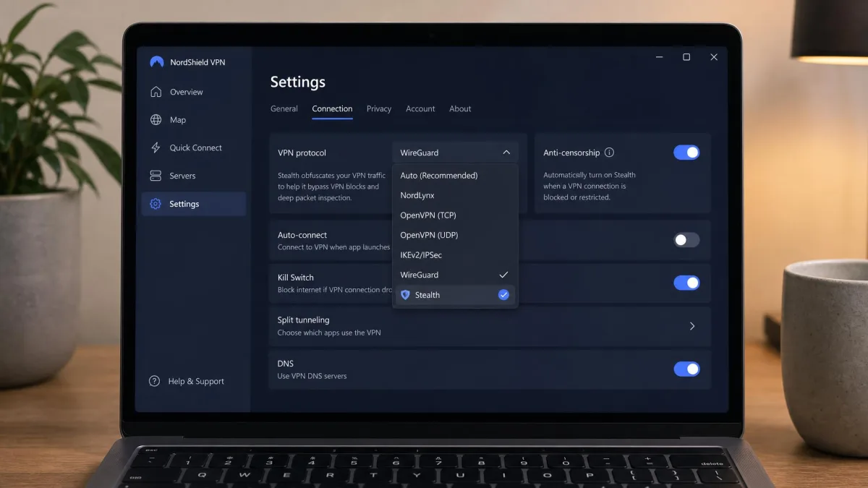868x488 pixels.
Task: Click the WireGuard checkmark icon
Action: [x=503, y=275]
